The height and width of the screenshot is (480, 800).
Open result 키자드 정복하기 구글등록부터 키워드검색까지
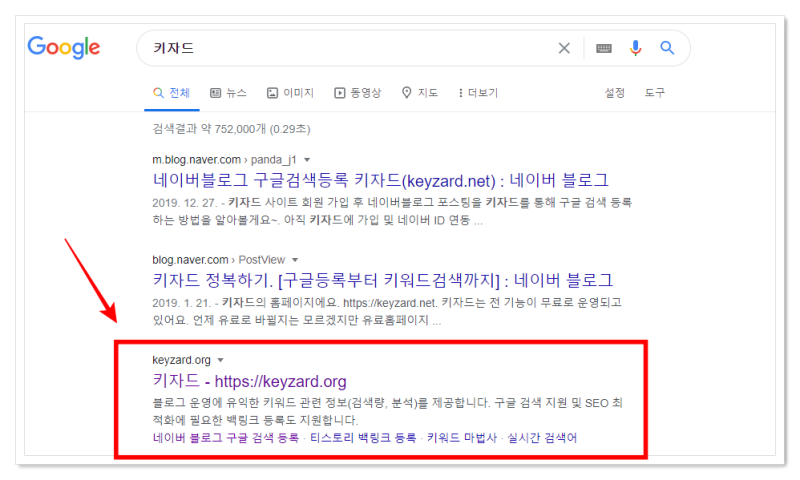click(x=383, y=280)
